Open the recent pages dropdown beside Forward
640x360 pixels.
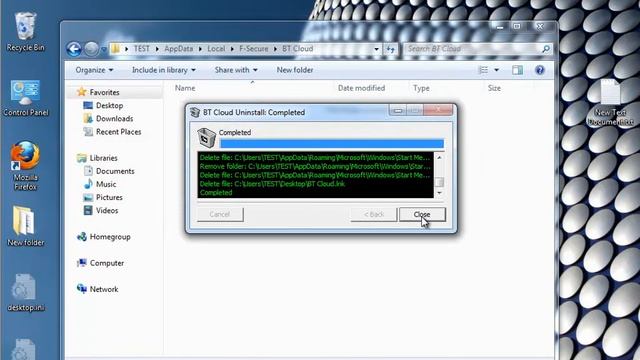pyautogui.click(x=104, y=49)
